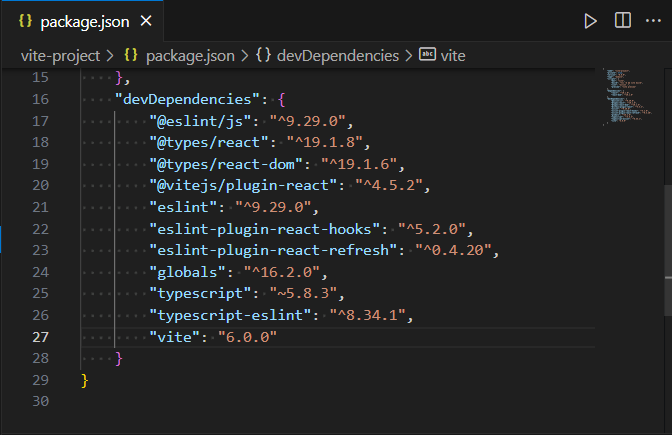Click the vertical scrollbar thumb

click(668, 251)
